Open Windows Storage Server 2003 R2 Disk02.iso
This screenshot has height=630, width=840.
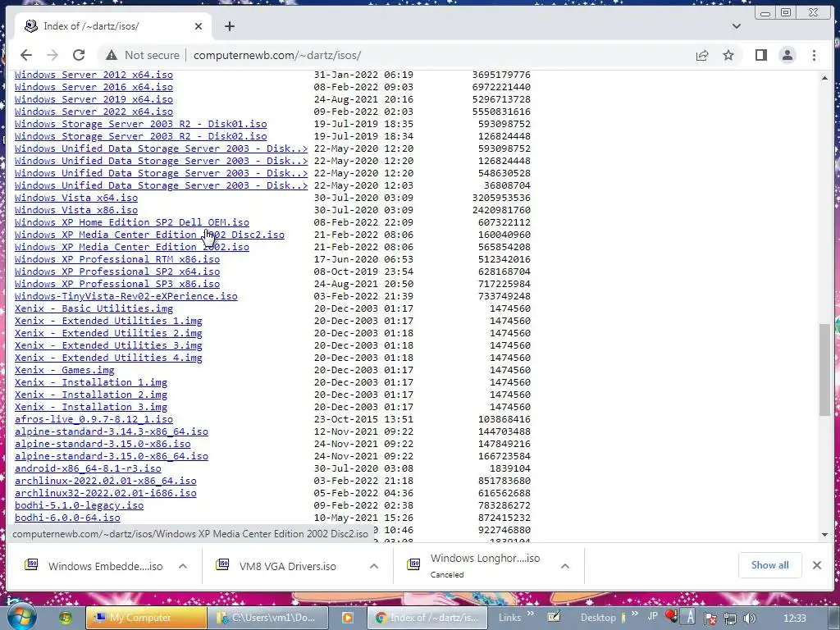click(x=140, y=136)
